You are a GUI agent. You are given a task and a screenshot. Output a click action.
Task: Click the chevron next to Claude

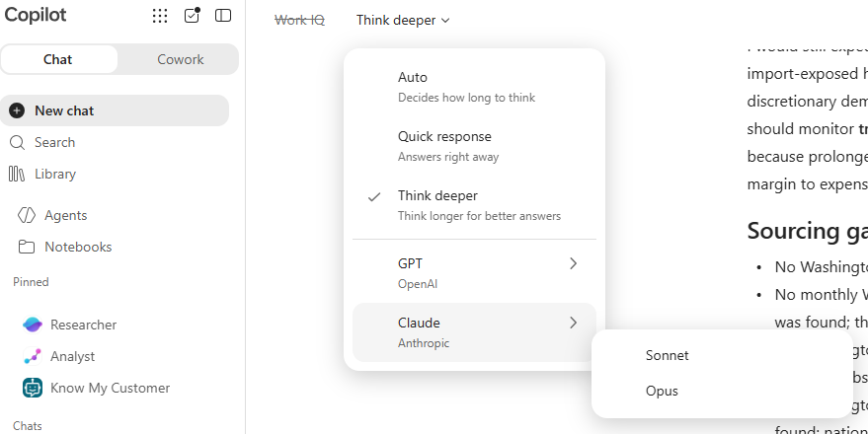(574, 323)
